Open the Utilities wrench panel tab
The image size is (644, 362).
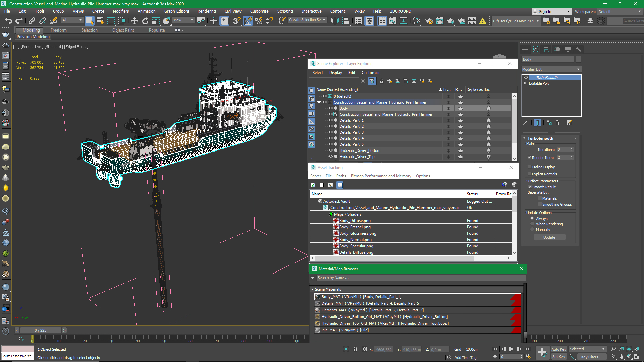pyautogui.click(x=578, y=49)
